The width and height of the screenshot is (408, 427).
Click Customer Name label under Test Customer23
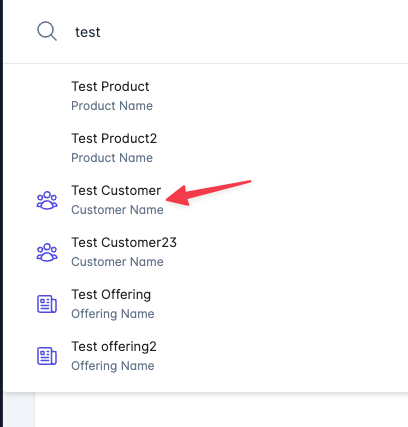click(x=117, y=262)
